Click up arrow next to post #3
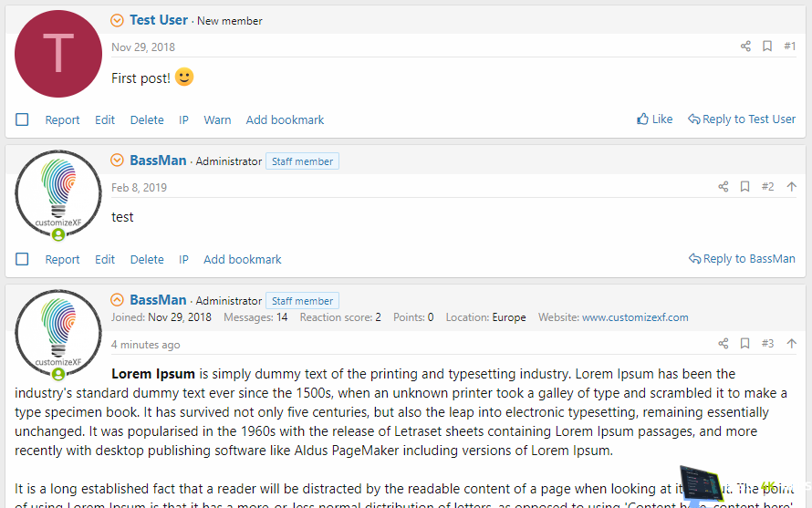 point(791,344)
